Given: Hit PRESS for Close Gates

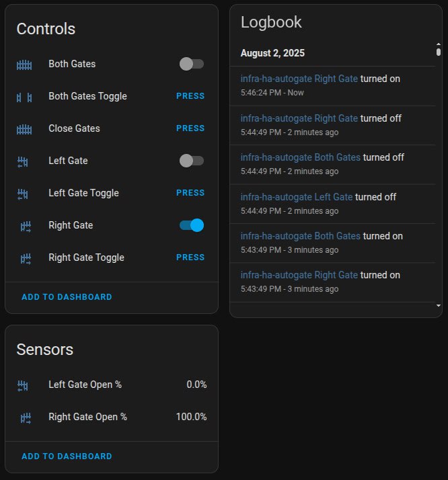Looking at the screenshot, I should click(x=190, y=128).
